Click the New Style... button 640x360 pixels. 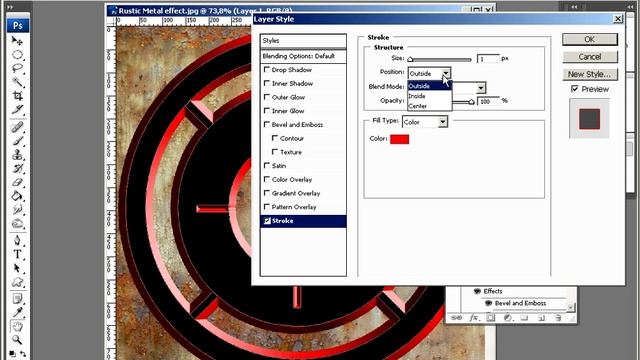pos(590,74)
